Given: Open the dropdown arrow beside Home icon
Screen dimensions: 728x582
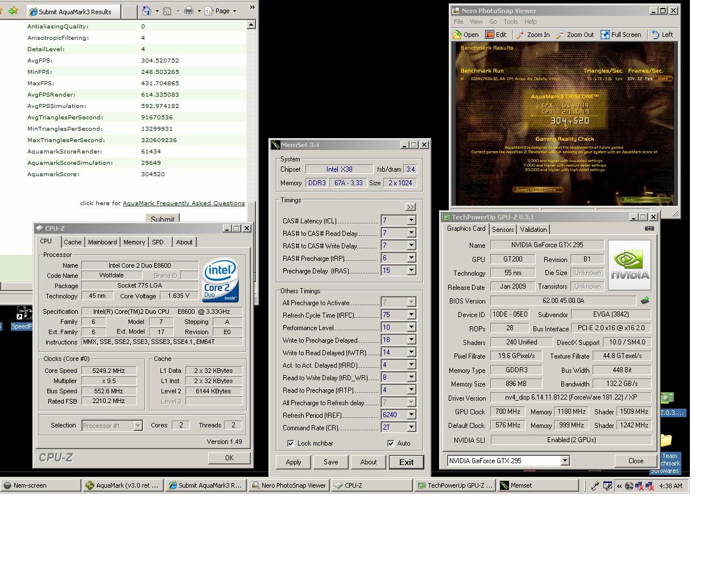Looking at the screenshot, I should [156, 11].
